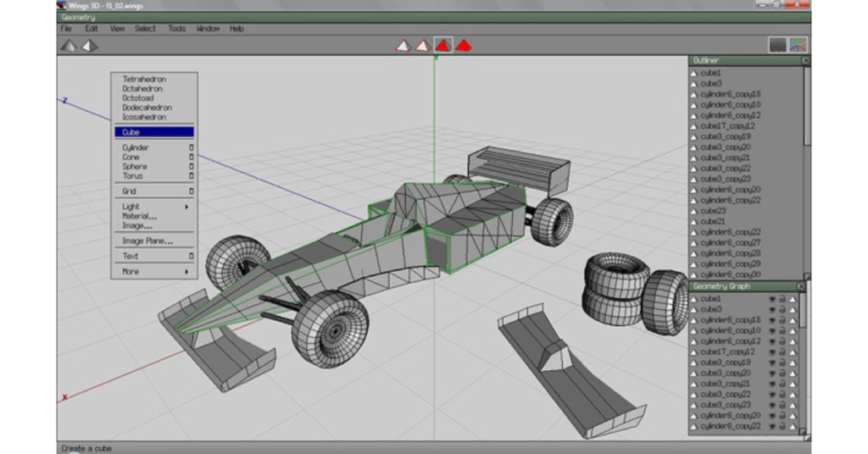Image resolution: width=868 pixels, height=454 pixels.
Task: Toggle wireframe icon for cylinder6_copy18 row
Action: (x=793, y=320)
